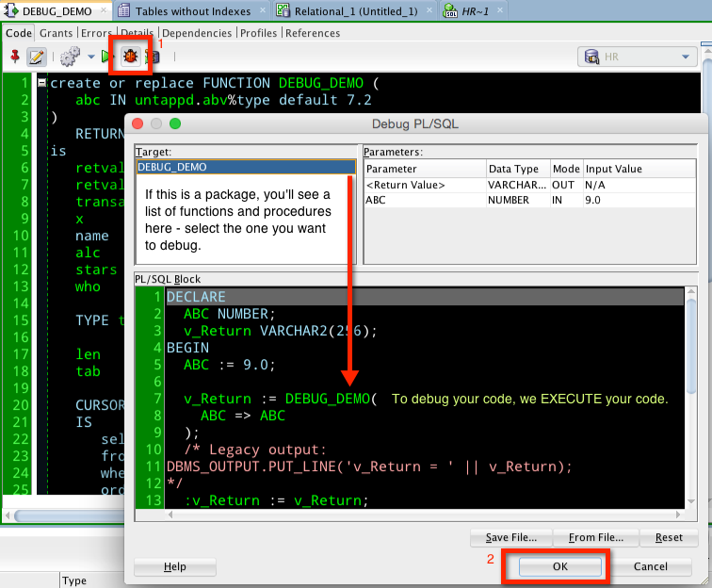Click the FUNCTION DEBUG_DEMO line in the editor
Screen dimensions: 712x588
(215, 83)
